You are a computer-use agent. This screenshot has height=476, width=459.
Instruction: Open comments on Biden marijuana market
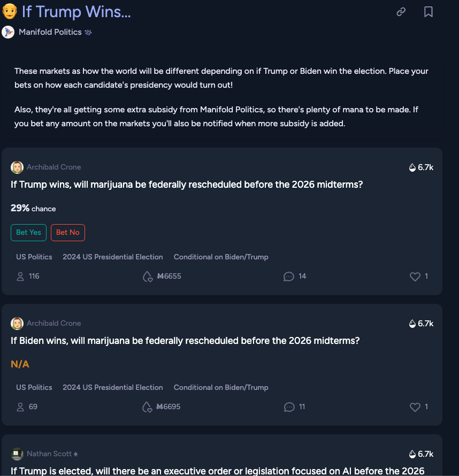tap(289, 407)
